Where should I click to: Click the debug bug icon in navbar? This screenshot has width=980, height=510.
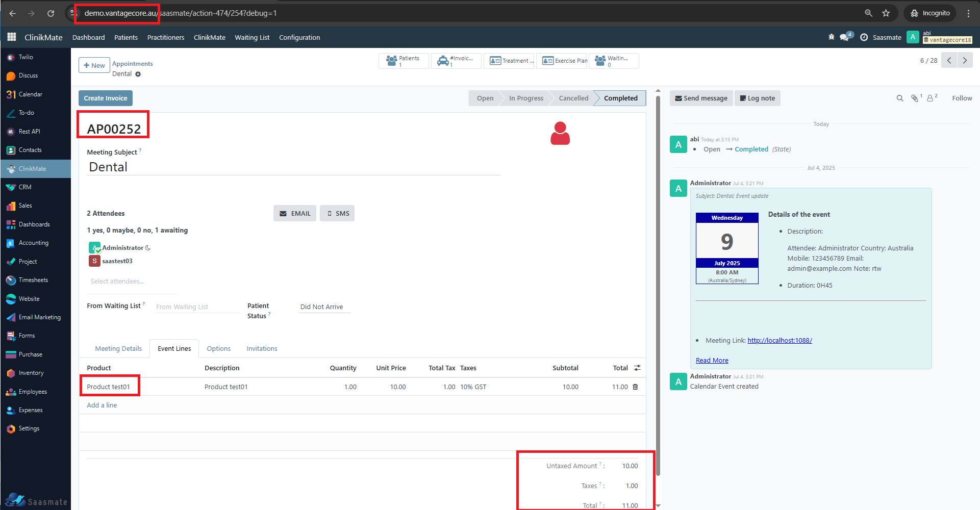pyautogui.click(x=831, y=37)
